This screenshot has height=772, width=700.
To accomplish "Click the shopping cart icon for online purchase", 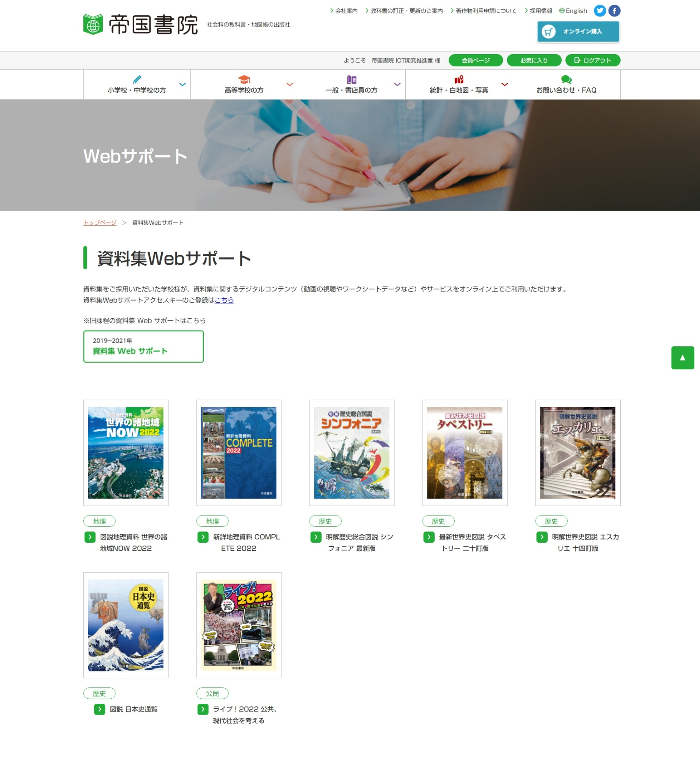I will click(x=548, y=32).
